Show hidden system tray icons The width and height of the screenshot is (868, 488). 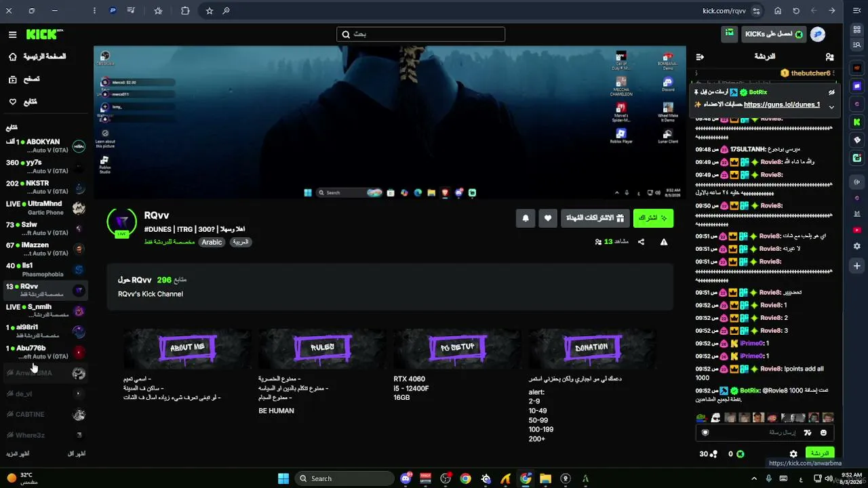pos(753,479)
